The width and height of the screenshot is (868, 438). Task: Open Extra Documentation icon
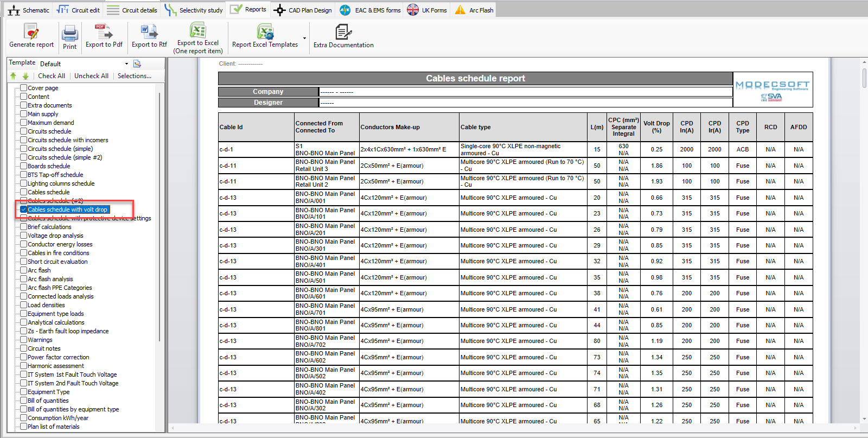point(343,32)
